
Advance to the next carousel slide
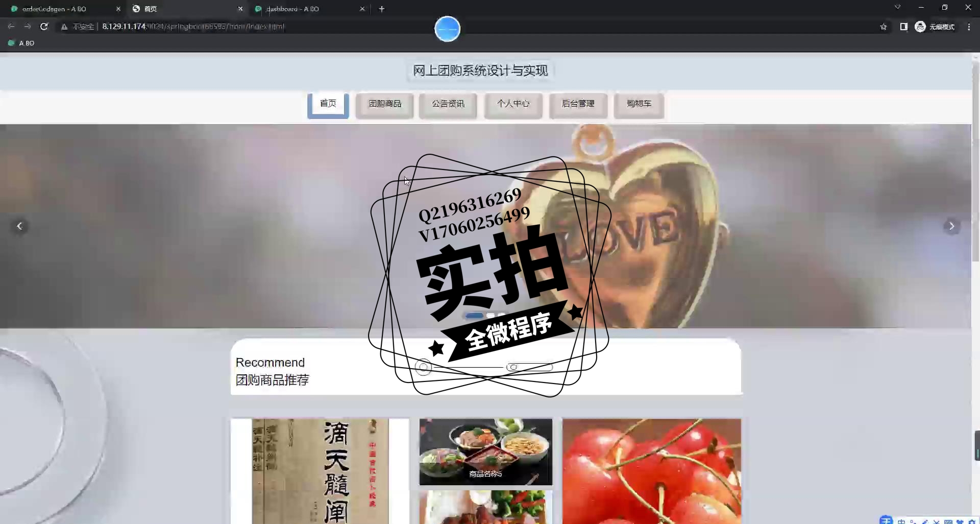[x=951, y=226]
